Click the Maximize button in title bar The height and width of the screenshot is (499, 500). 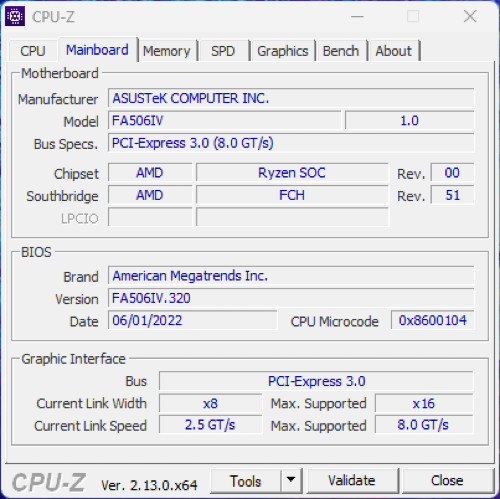pos(413,16)
